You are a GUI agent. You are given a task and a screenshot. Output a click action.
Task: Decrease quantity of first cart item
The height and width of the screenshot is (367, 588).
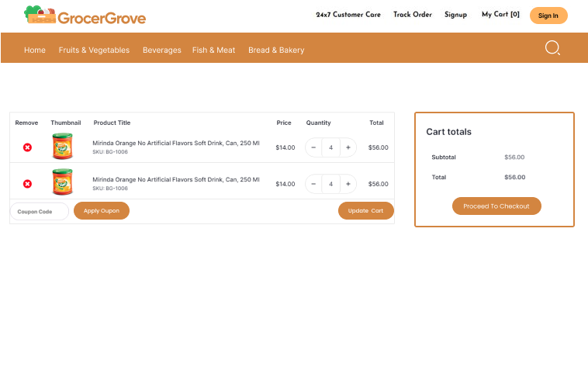coord(313,147)
